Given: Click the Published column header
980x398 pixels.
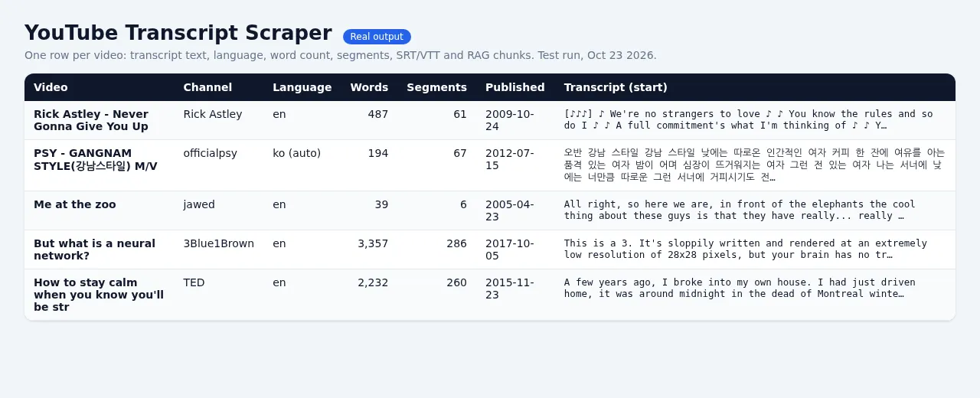Looking at the screenshot, I should pos(515,87).
